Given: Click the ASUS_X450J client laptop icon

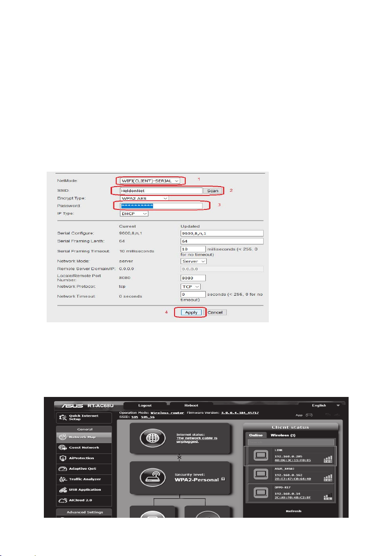Looking at the screenshot, I should (261, 474).
